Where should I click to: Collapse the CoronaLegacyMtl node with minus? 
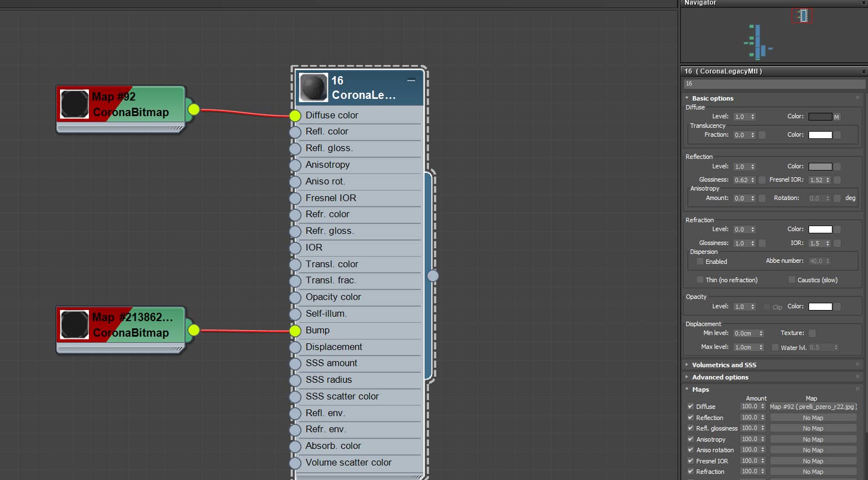(411, 81)
